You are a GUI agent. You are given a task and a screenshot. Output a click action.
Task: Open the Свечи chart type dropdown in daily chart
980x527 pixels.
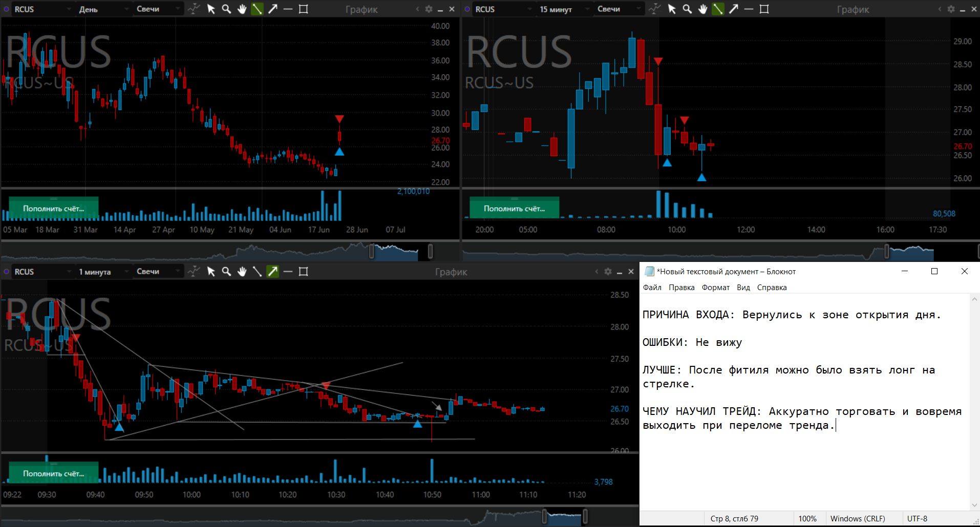[158, 9]
